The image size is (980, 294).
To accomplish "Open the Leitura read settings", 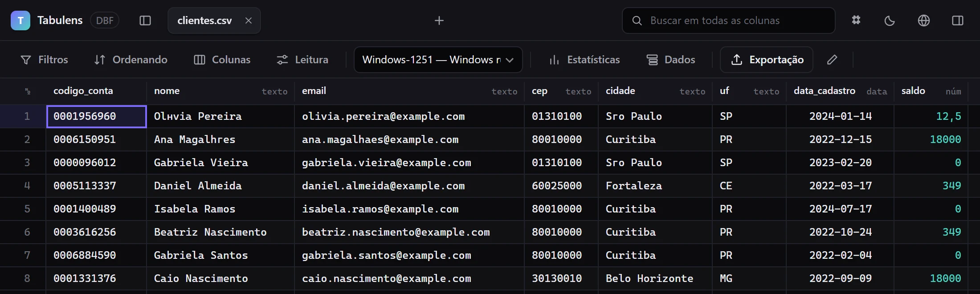I will click(302, 60).
